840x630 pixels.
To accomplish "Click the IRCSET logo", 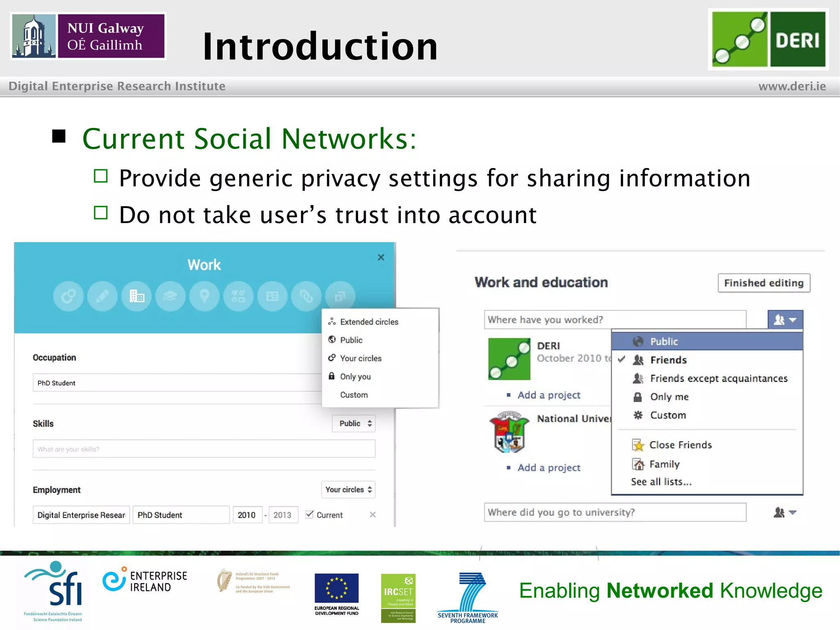I will coord(398,598).
